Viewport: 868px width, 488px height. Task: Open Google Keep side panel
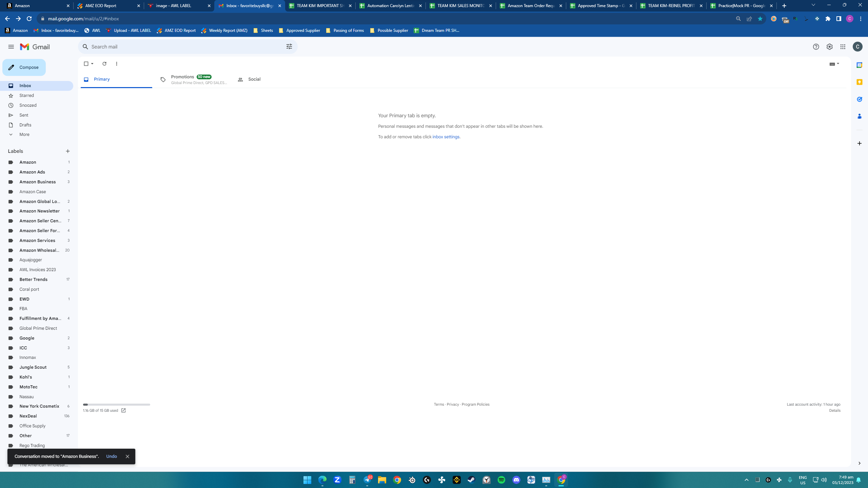[859, 82]
